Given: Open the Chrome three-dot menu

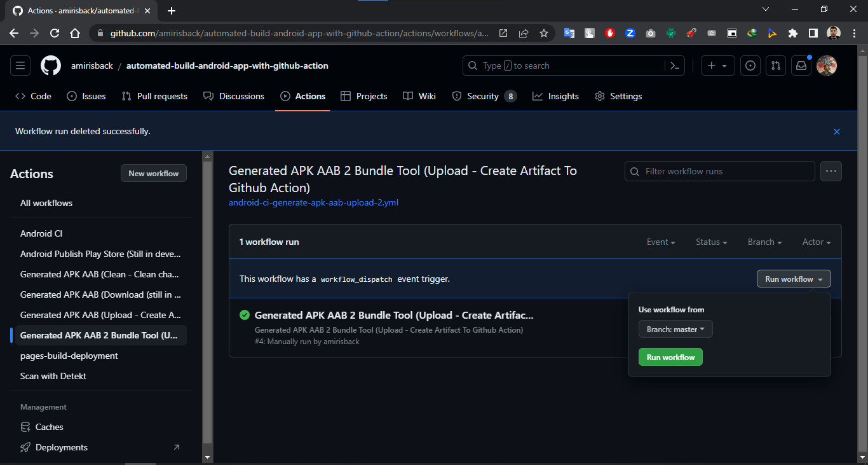Looking at the screenshot, I should pyautogui.click(x=855, y=33).
